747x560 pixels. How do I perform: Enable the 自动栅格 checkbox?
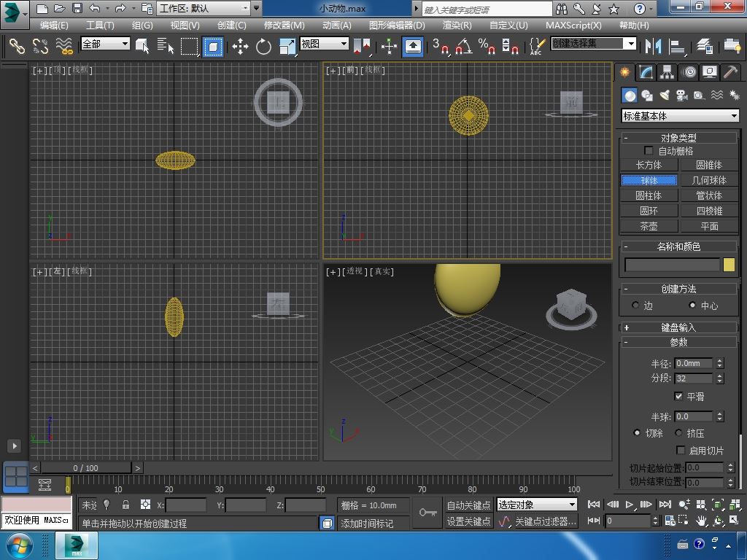[x=649, y=150]
